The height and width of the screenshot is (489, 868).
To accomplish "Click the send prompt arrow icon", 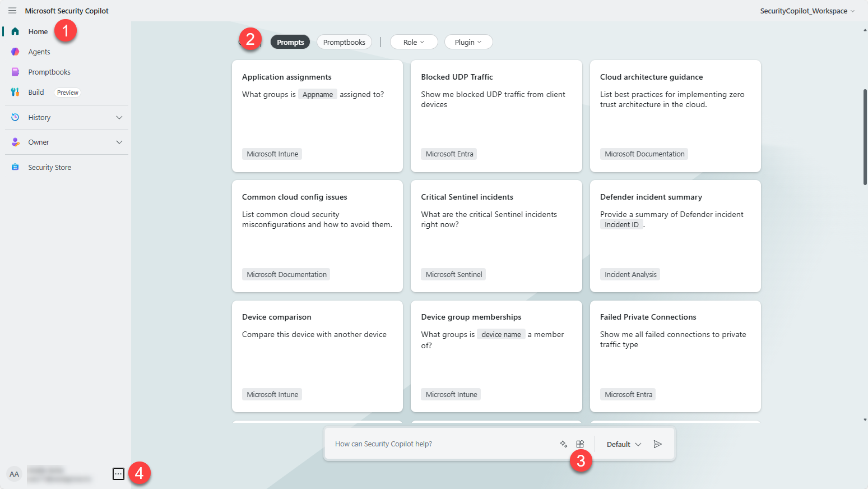I will (658, 444).
